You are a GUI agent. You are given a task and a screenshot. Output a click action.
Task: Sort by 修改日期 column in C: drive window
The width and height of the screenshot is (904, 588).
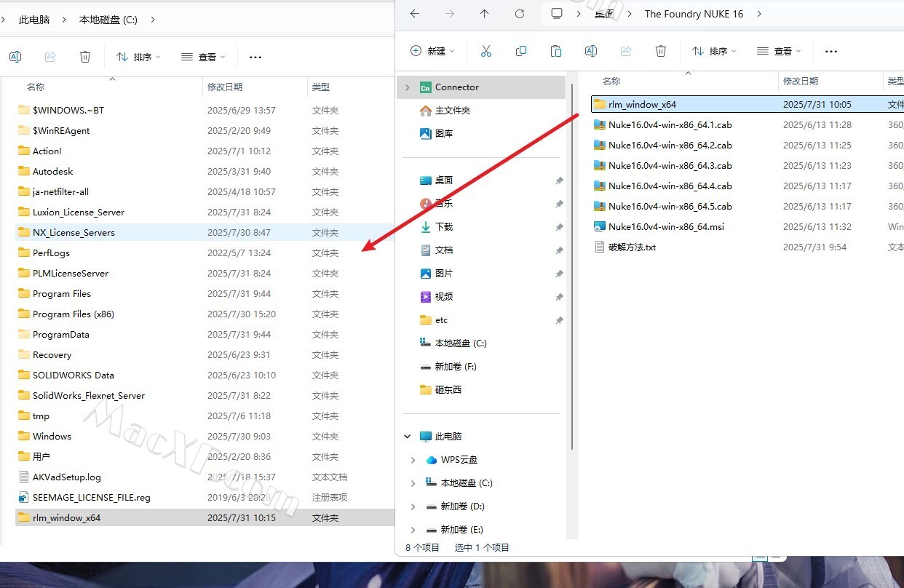[225, 87]
